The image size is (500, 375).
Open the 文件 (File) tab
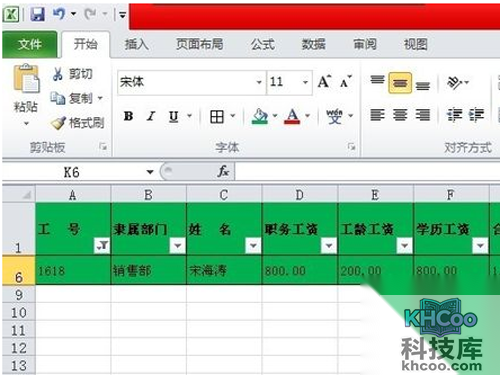click(x=30, y=44)
